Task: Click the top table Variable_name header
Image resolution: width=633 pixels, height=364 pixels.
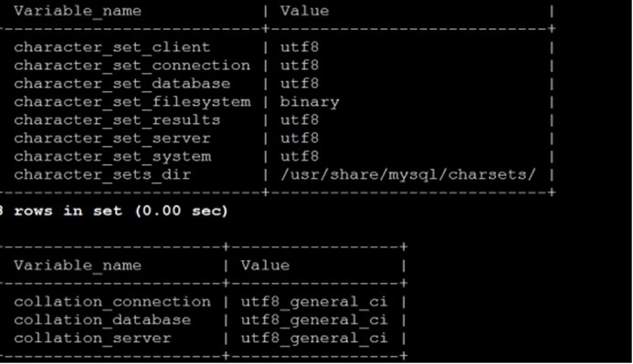Action: (78, 11)
